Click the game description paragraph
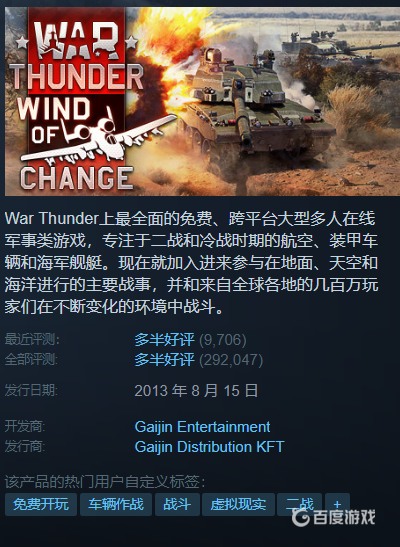The image size is (400, 547). coord(191,263)
